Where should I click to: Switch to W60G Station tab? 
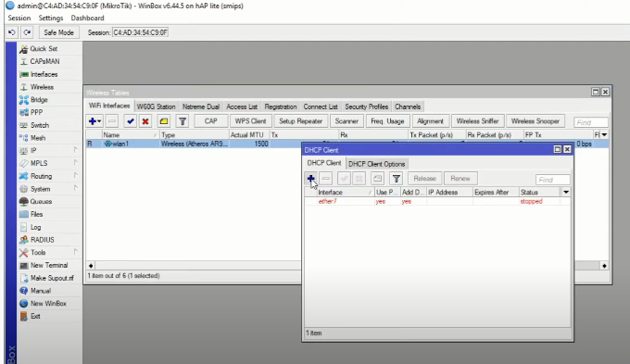[x=156, y=107]
